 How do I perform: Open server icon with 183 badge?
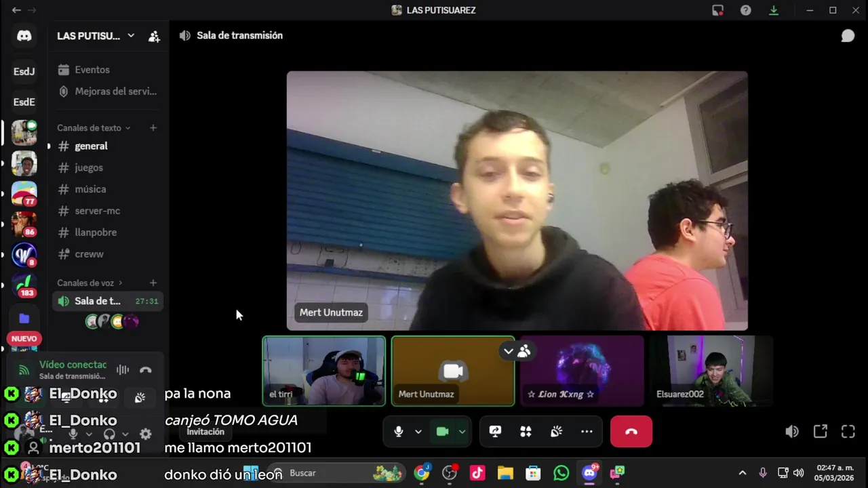pyautogui.click(x=24, y=285)
